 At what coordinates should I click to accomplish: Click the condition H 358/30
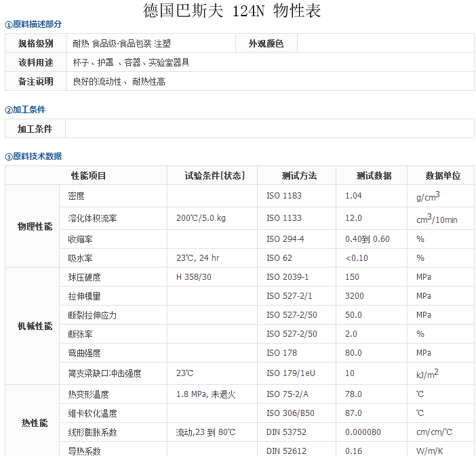(194, 277)
